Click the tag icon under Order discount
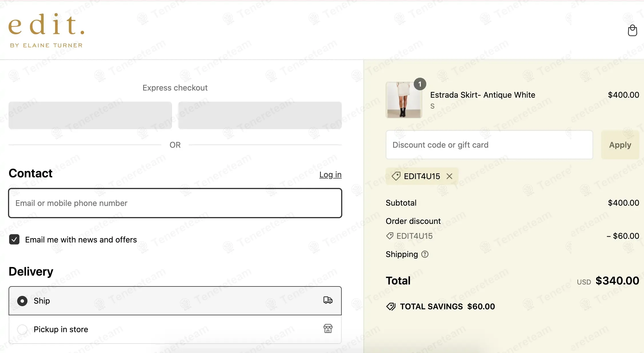Viewport: 644px width, 353px height. coord(390,236)
